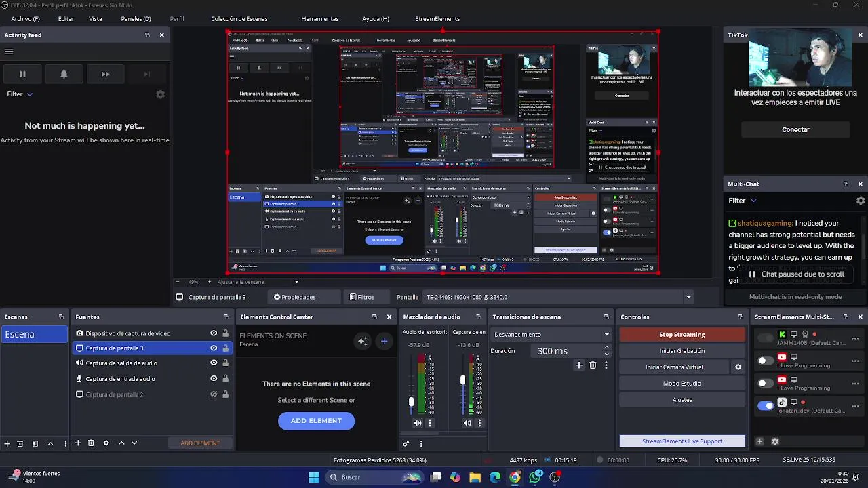Unlock the Captura de pantalla 3 source

tap(226, 348)
